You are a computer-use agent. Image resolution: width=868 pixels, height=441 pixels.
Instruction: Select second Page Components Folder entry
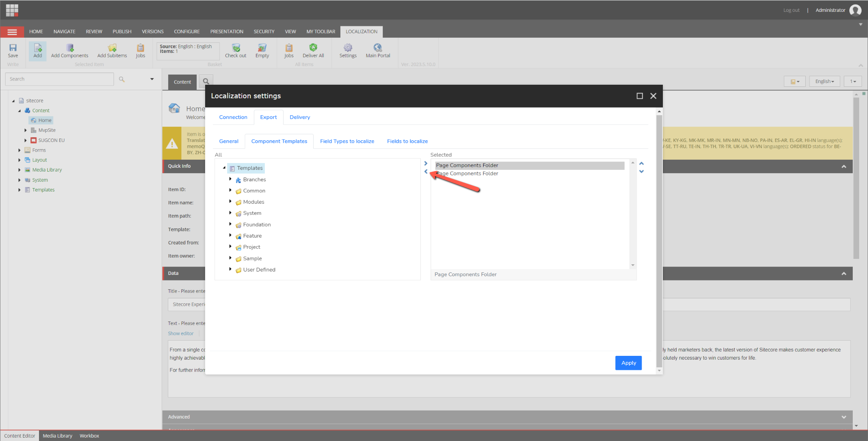click(530, 174)
